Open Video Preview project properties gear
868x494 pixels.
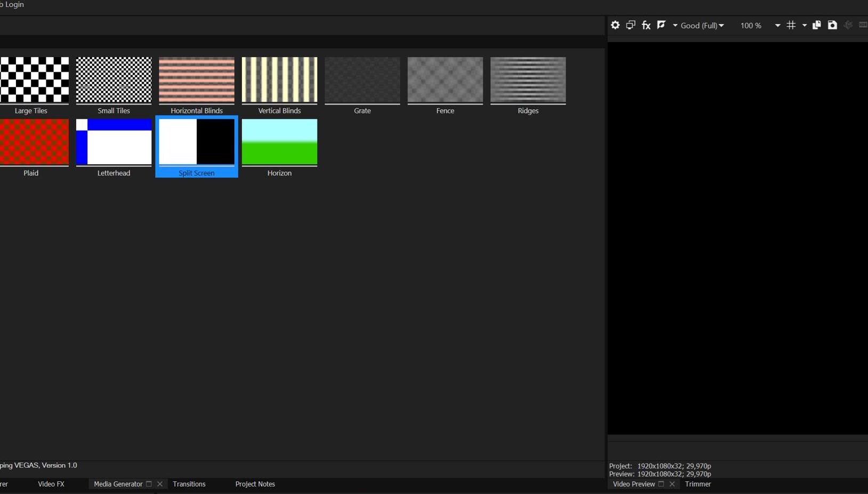pos(615,25)
